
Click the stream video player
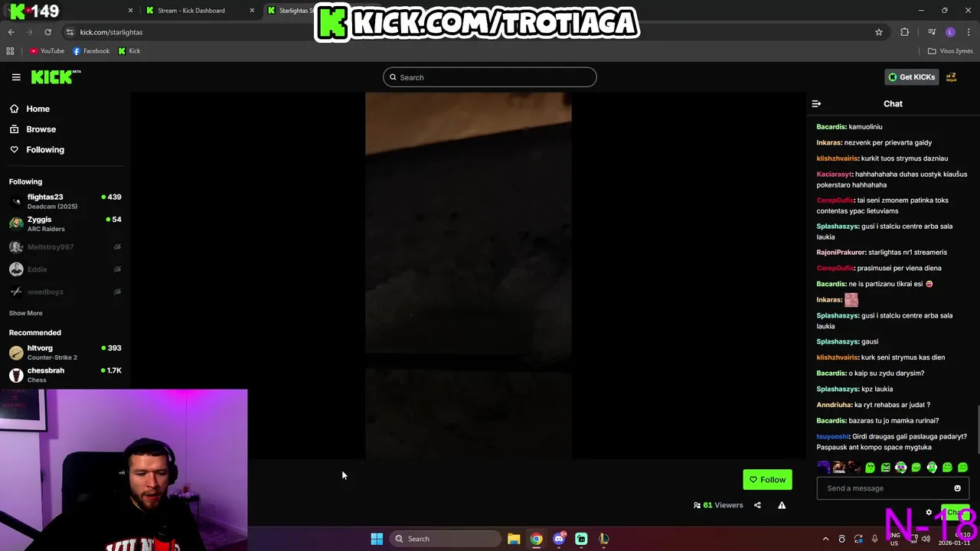468,275
